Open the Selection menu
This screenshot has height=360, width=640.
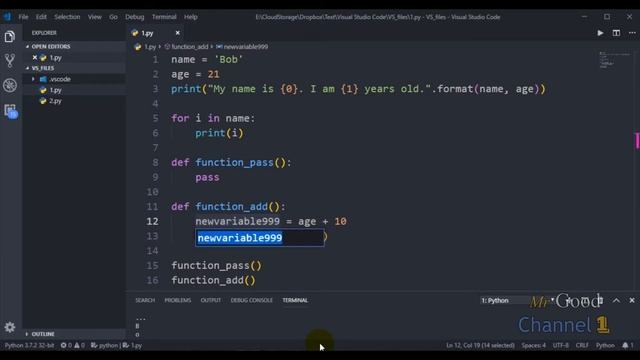pos(67,17)
